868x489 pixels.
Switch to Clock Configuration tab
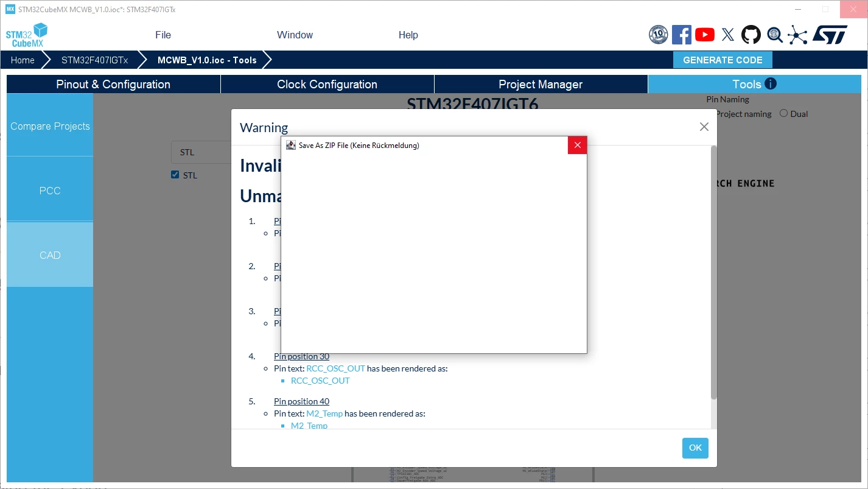(327, 84)
